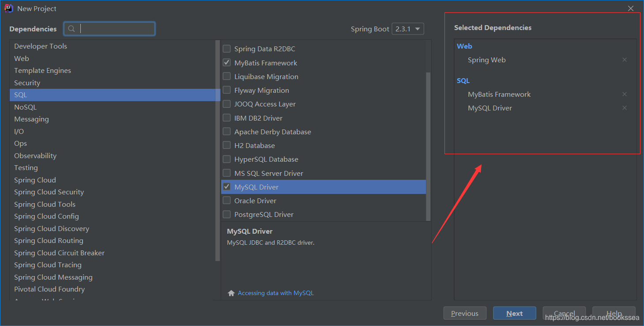This screenshot has height=326, width=644.
Task: Tick the Flyway Migration checkbox
Action: pyautogui.click(x=226, y=90)
